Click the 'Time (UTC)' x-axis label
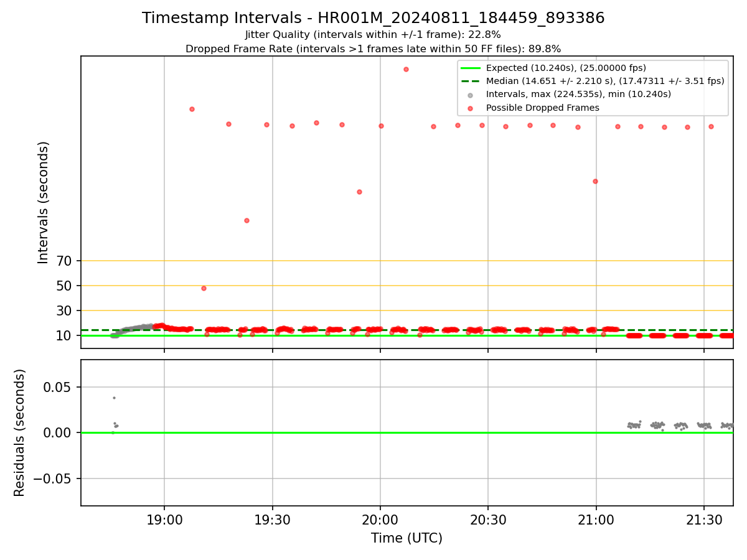 [406, 538]
